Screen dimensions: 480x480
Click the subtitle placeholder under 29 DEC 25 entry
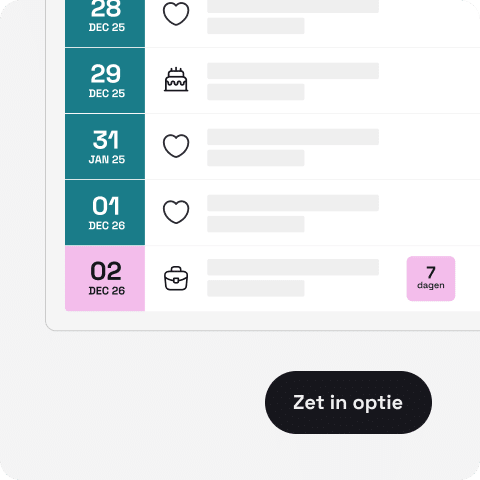(256, 92)
